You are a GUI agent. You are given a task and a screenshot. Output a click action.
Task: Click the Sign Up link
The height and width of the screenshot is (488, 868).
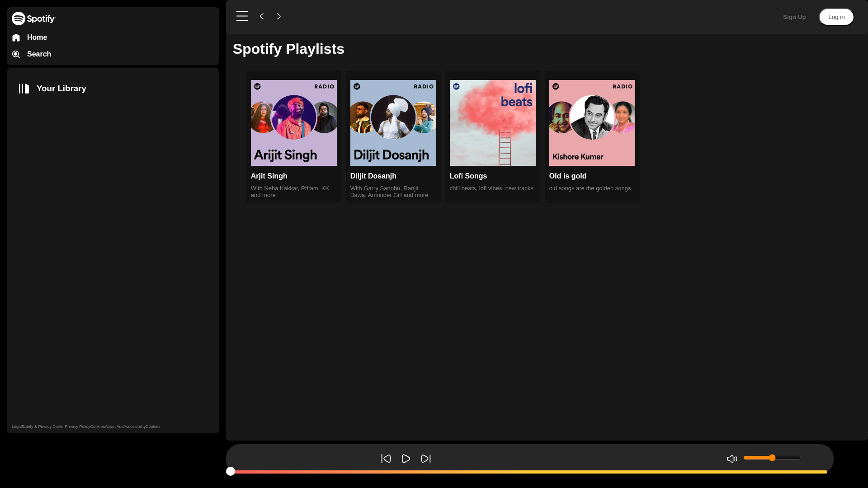[x=794, y=17]
